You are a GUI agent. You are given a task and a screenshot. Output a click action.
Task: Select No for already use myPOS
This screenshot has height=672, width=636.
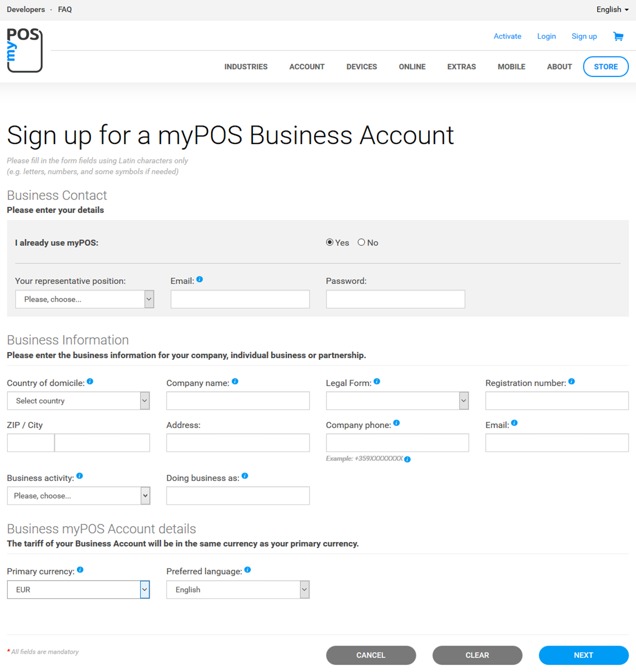click(362, 242)
